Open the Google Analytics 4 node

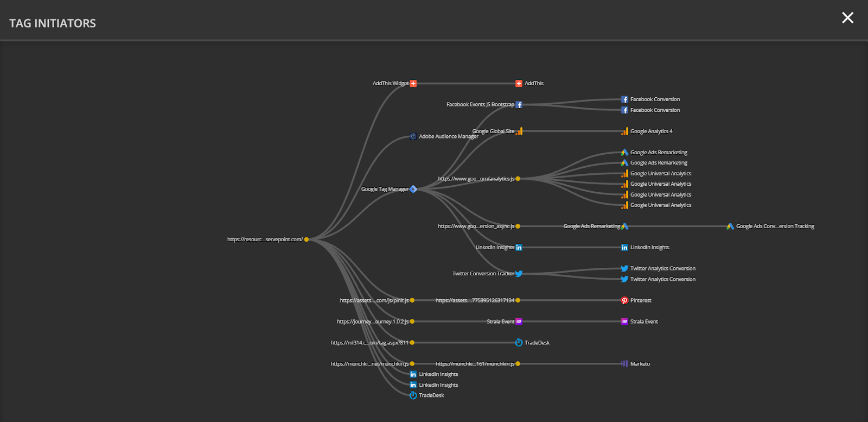point(625,131)
